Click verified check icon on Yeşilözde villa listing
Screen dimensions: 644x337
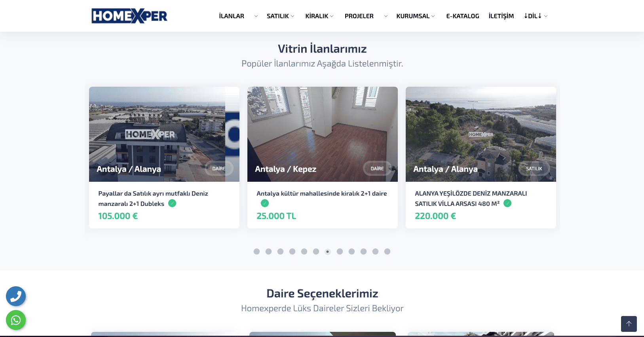[507, 203]
